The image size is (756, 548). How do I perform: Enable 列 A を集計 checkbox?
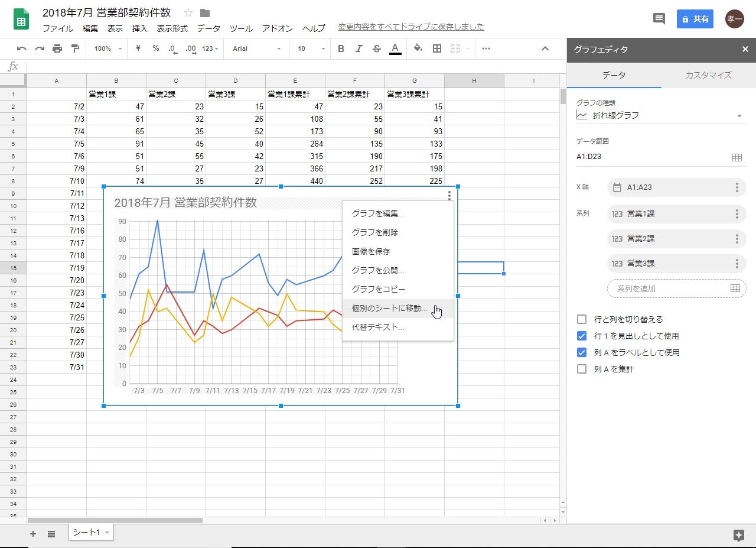582,369
